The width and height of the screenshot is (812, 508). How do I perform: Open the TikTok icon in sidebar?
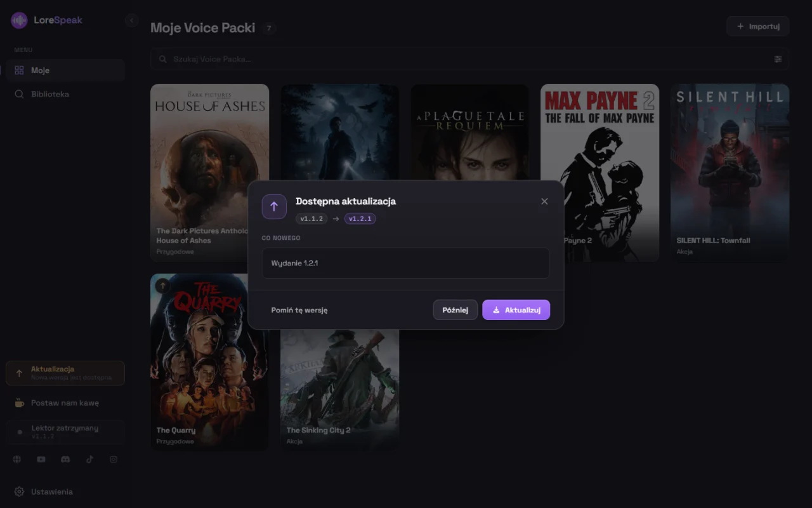[x=89, y=460]
